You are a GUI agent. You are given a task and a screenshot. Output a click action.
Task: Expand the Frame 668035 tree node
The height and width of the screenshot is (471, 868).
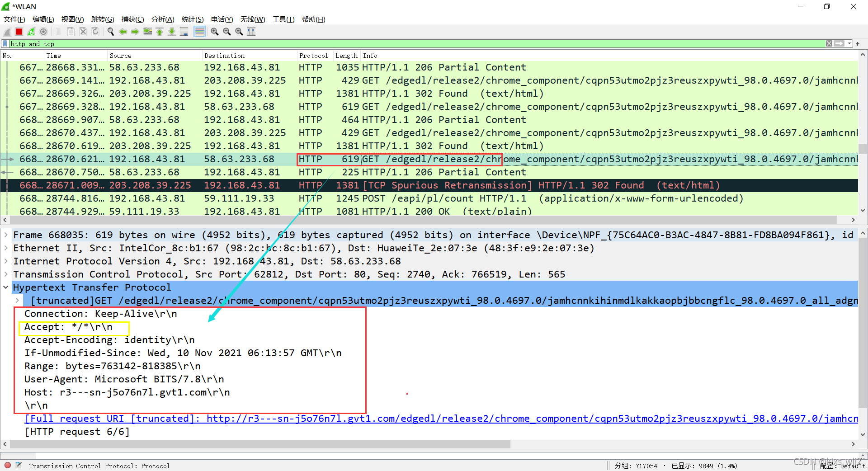coord(6,235)
